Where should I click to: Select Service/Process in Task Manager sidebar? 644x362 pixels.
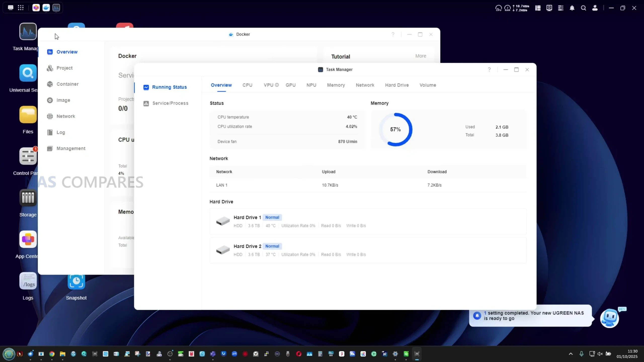click(170, 103)
